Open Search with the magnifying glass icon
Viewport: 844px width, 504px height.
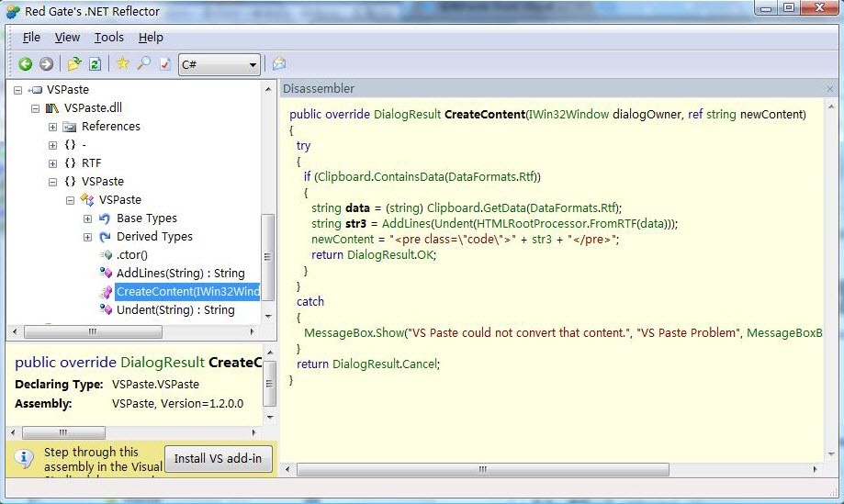click(143, 64)
